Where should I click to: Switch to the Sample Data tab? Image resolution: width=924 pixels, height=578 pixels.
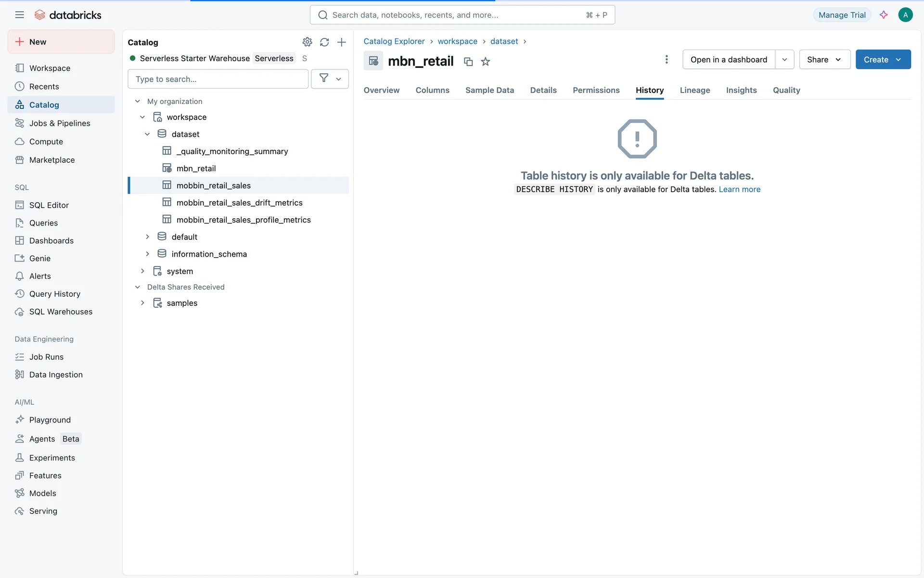[x=489, y=90]
